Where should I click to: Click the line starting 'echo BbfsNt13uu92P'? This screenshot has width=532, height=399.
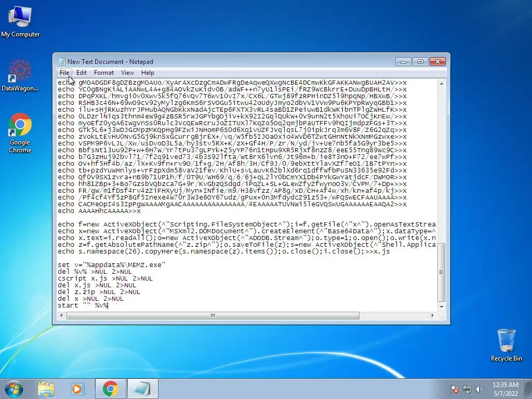tap(232, 150)
